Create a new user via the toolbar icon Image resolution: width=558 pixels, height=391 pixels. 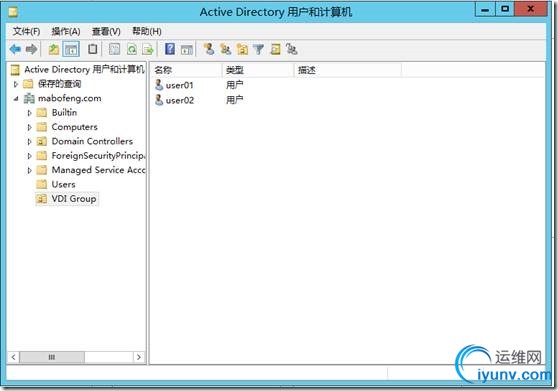click(209, 49)
